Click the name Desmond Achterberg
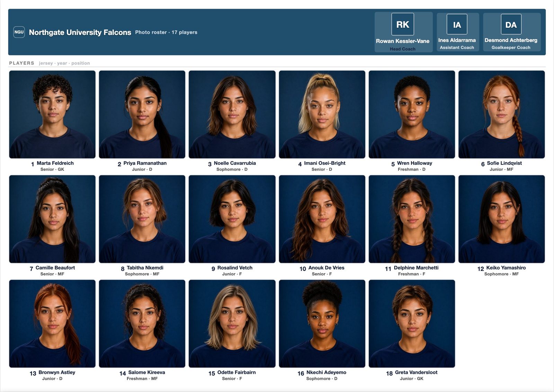 point(511,40)
